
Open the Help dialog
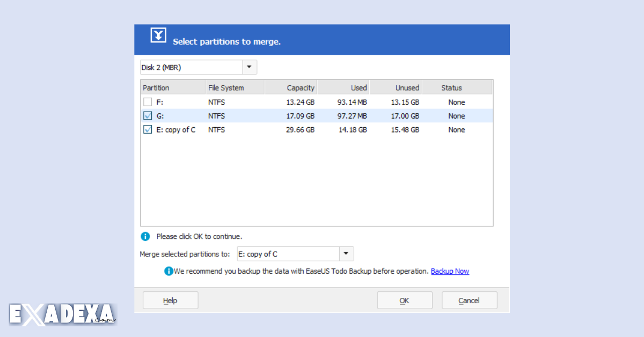[170, 300]
